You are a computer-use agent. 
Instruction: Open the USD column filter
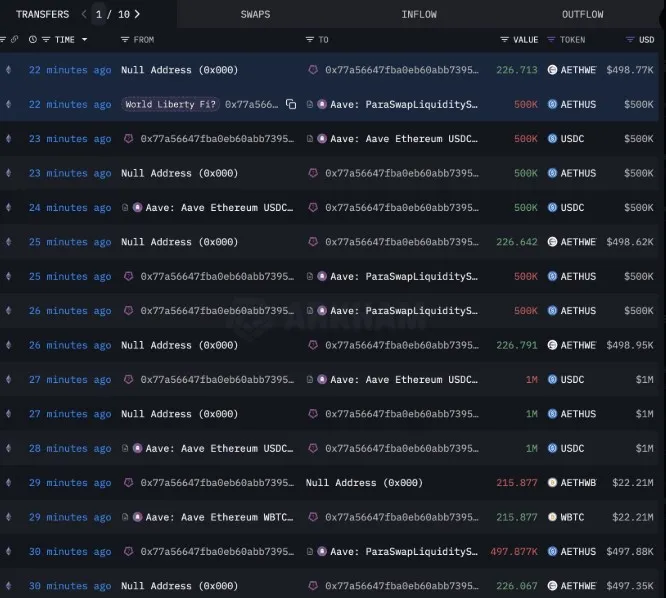tap(630, 39)
